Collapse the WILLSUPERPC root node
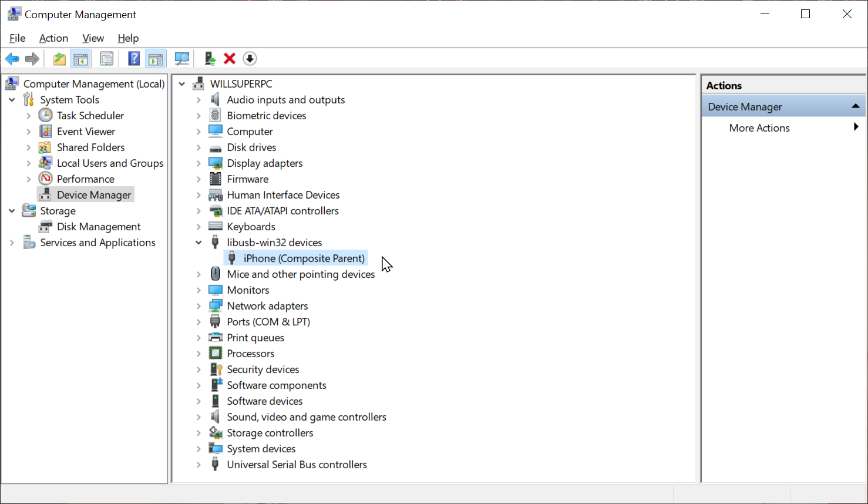Screen dimensions: 868x504 [182, 84]
